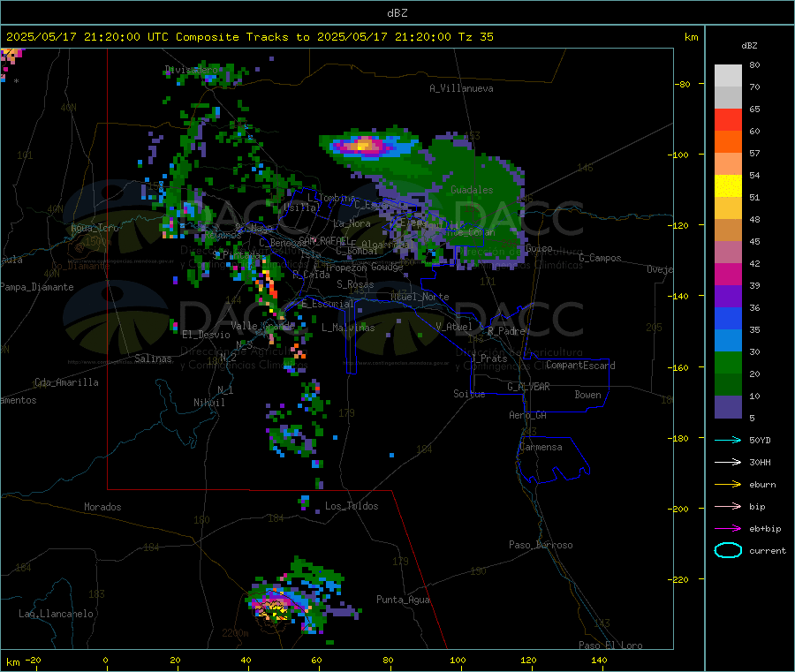Image resolution: width=795 pixels, height=672 pixels.
Task: Click the bip pink arrow legend icon
Action: [728, 506]
